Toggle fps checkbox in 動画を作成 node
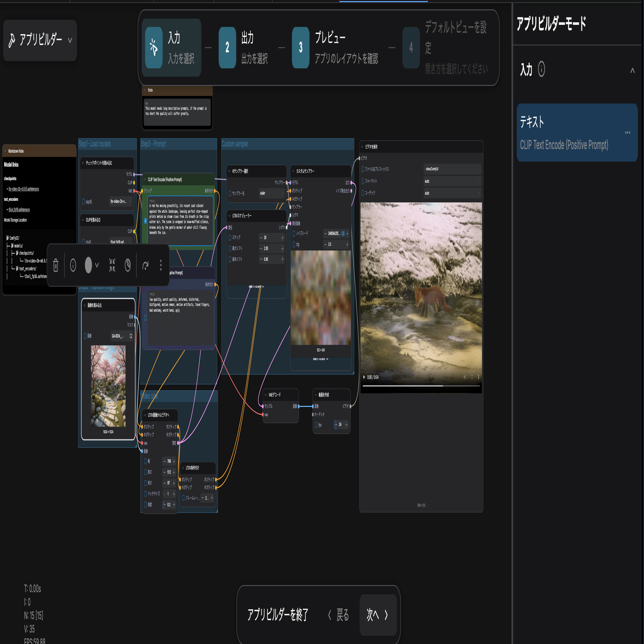644x644 pixels. 316,425
